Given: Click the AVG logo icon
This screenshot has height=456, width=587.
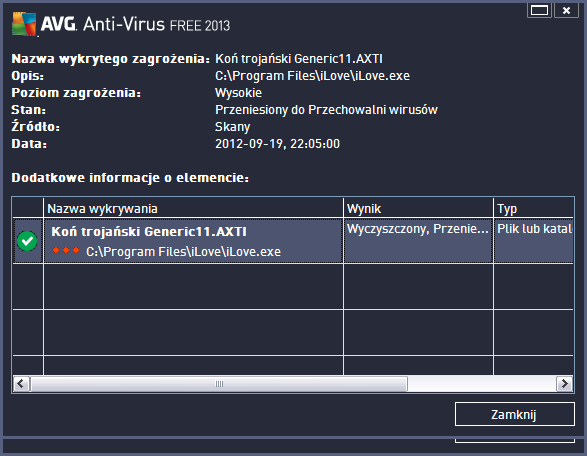Looking at the screenshot, I should [x=24, y=24].
